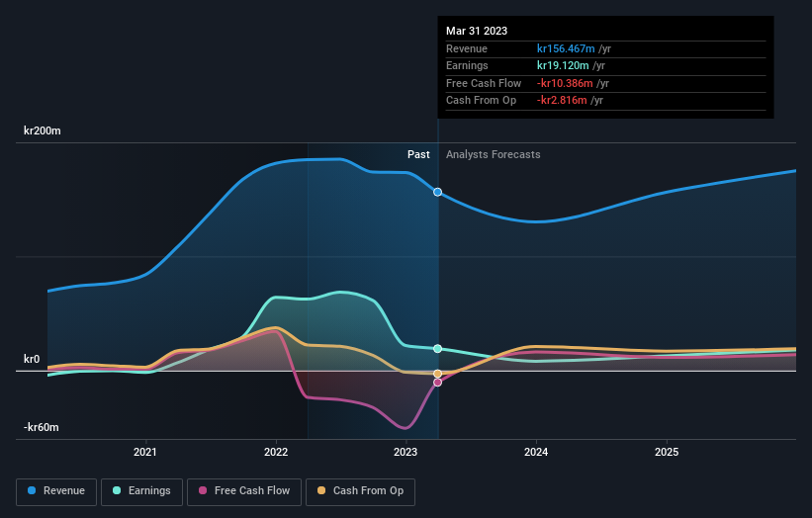812x518 pixels.
Task: Click the -kr60m y-axis label
Action: pos(41,427)
